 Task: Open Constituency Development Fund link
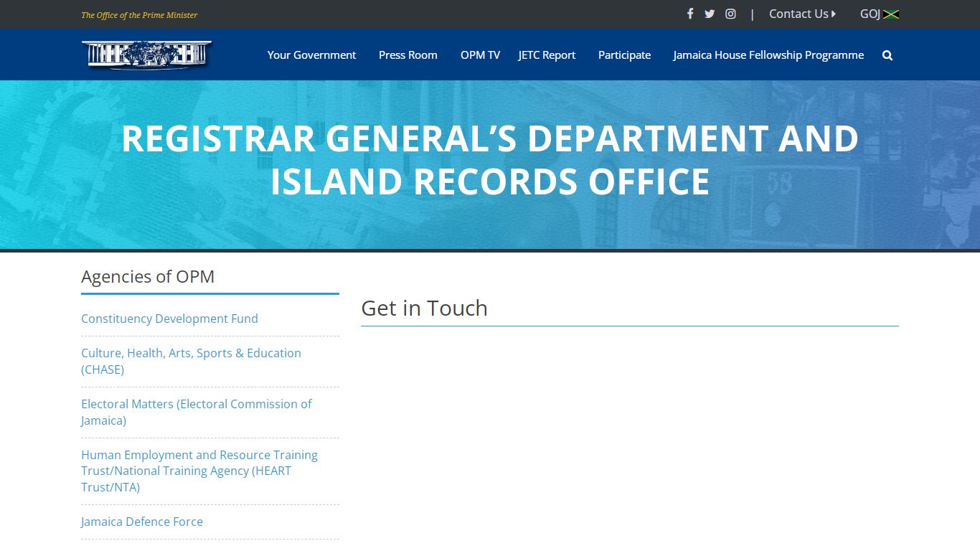(x=169, y=319)
